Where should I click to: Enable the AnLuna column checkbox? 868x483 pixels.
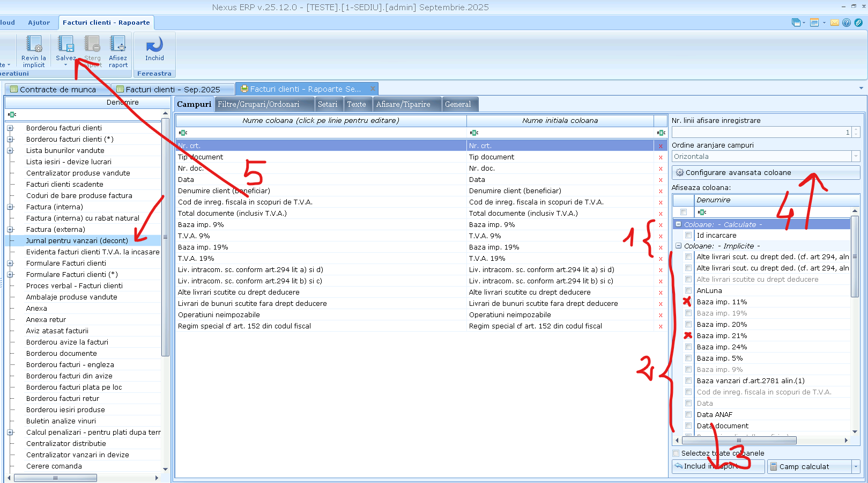coord(688,291)
